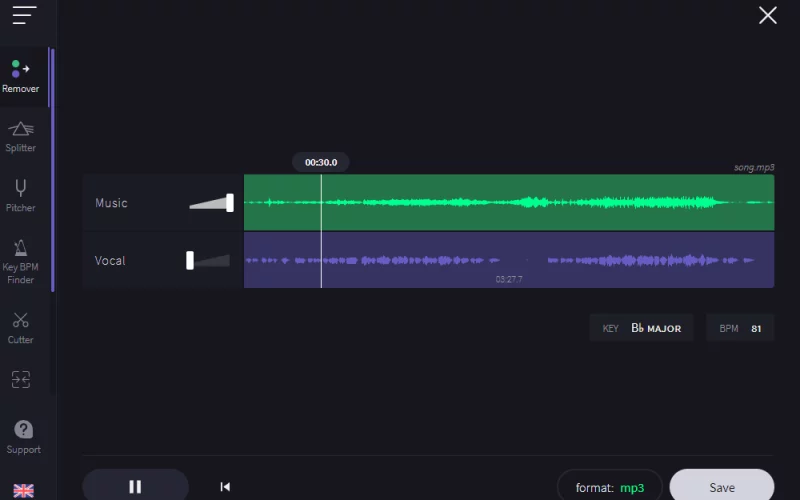Open the hamburger menu icon
Viewport: 800px width, 500px height.
coord(24,15)
